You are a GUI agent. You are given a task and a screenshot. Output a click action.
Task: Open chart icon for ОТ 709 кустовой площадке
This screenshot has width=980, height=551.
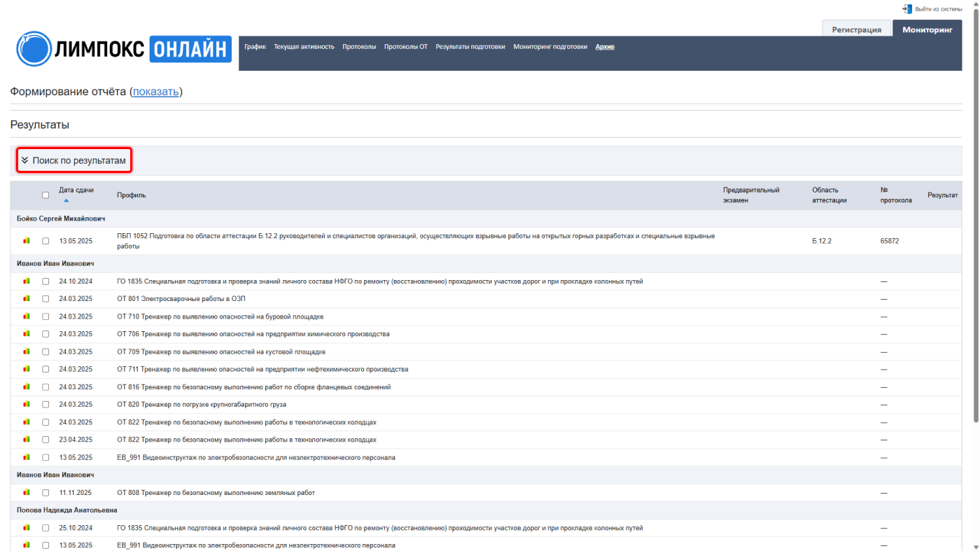[x=27, y=351]
